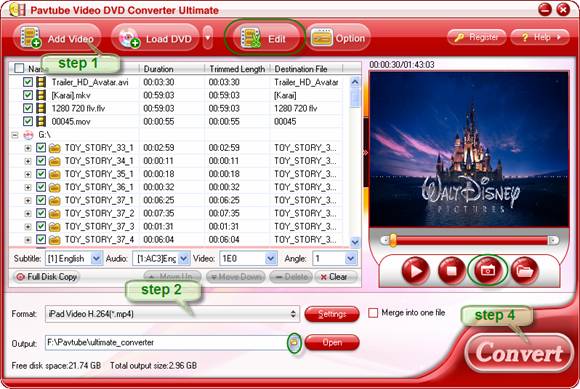
Task: Start conversion with Convert button
Action: (x=519, y=353)
